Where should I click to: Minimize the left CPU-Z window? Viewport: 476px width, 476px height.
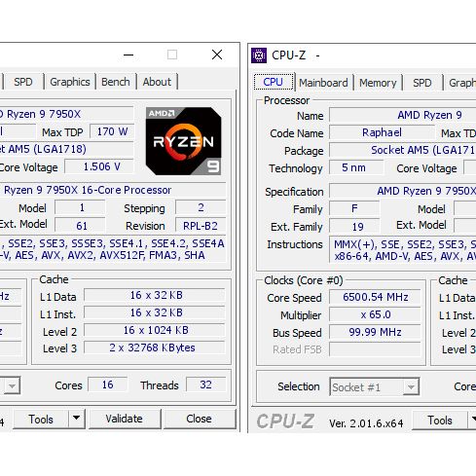[x=128, y=55]
